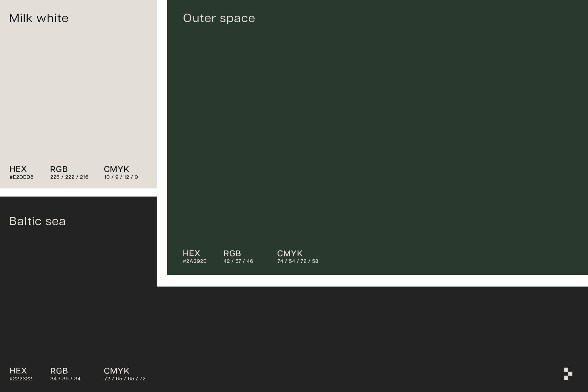Viewport: 588px width, 392px height.
Task: Click RGB label in Outer space swatch
Action: coord(232,253)
